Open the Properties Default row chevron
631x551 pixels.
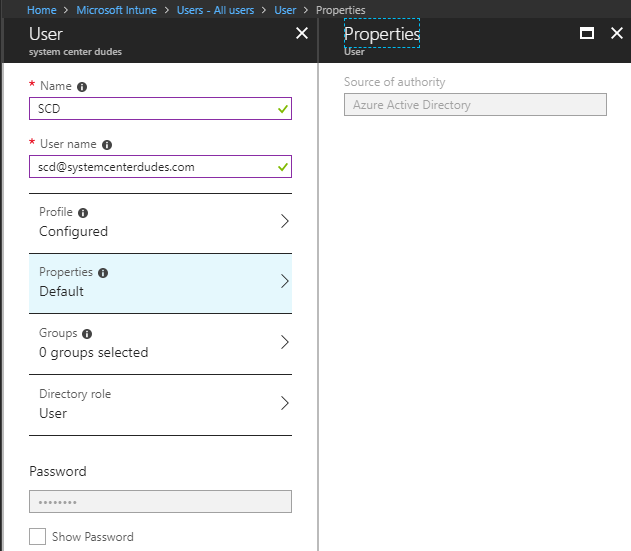[285, 281]
